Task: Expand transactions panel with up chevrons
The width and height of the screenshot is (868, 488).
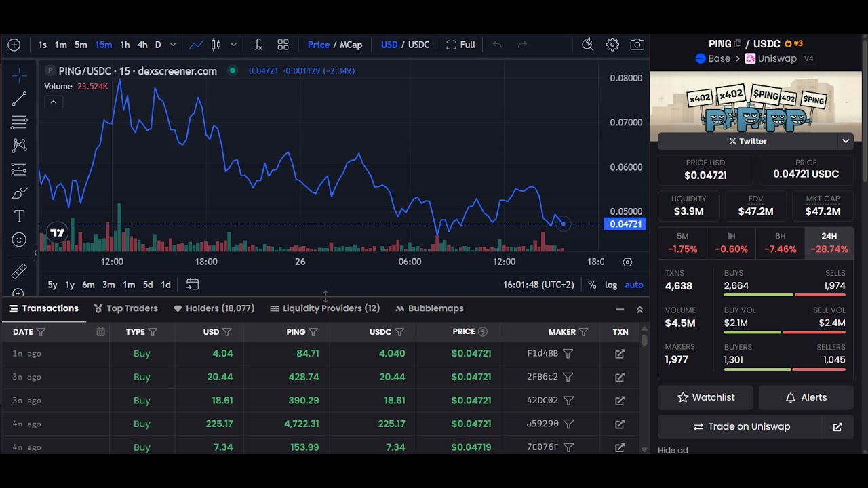Action: pos(639,309)
